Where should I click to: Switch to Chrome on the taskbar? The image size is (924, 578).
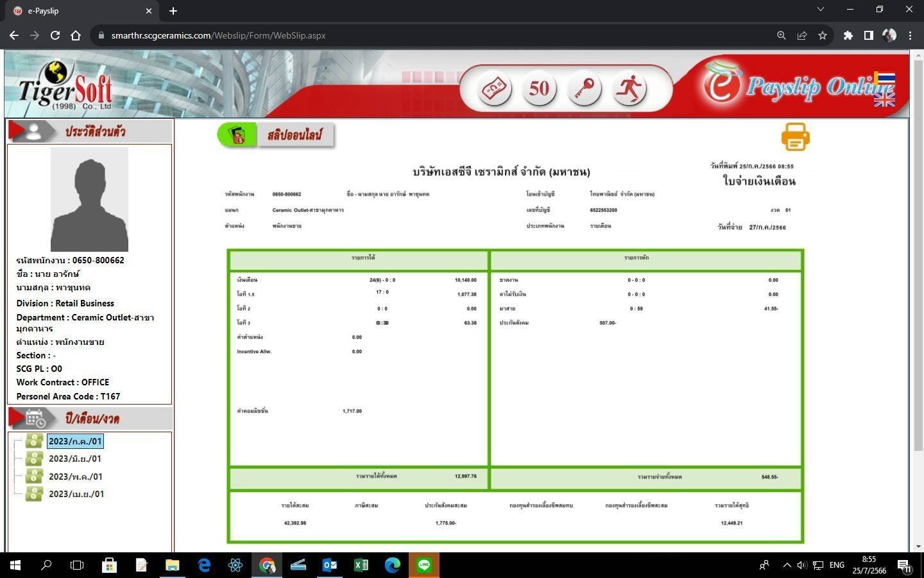click(267, 565)
